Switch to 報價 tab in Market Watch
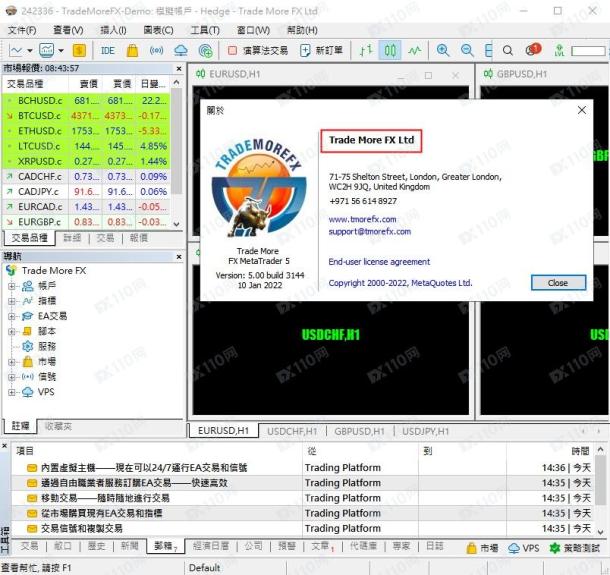The width and height of the screenshot is (610, 575). [139, 238]
